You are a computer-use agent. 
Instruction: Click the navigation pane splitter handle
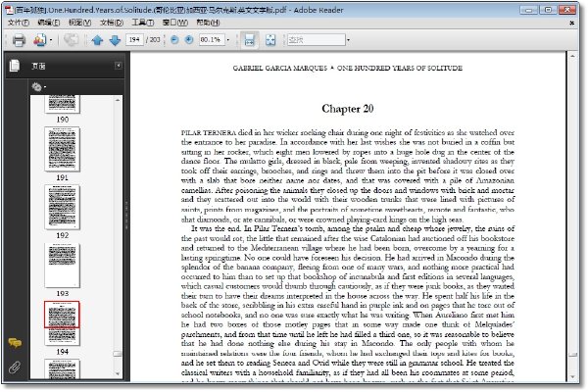coord(126,216)
